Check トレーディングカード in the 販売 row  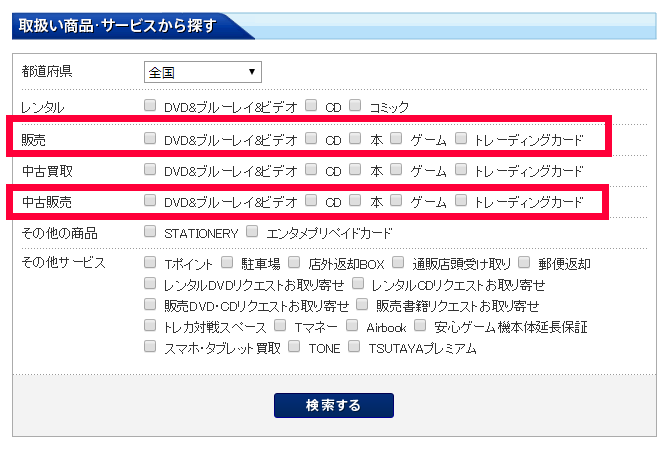pyautogui.click(x=461, y=138)
